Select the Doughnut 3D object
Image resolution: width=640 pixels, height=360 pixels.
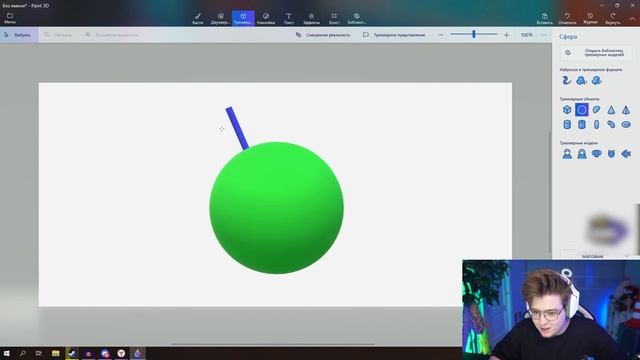[626, 124]
